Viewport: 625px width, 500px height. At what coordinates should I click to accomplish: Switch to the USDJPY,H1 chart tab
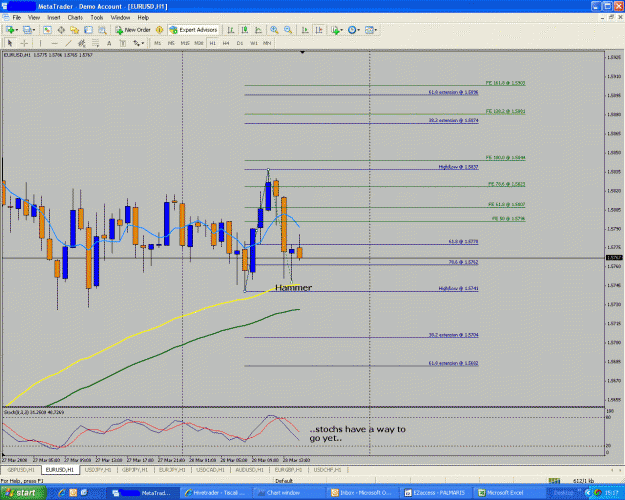(x=98, y=470)
